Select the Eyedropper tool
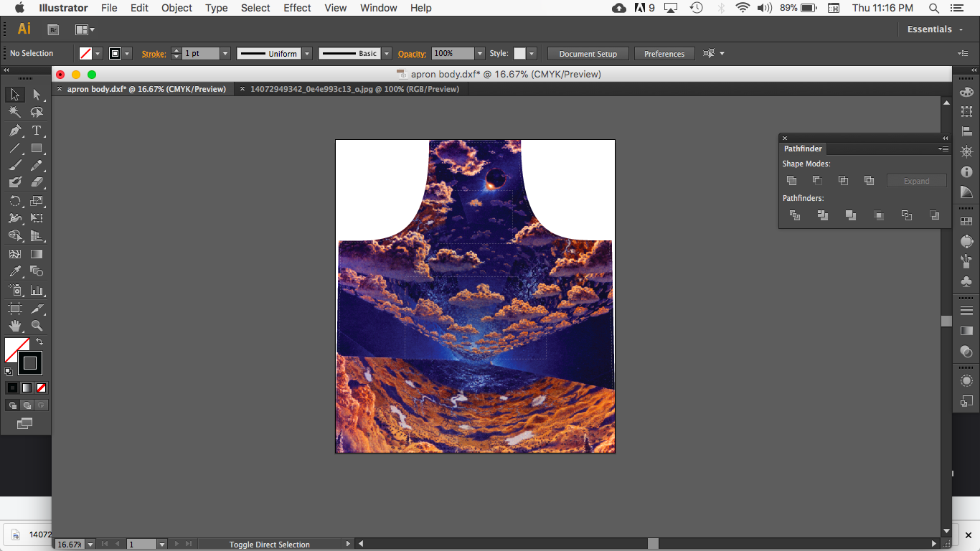 click(14, 271)
